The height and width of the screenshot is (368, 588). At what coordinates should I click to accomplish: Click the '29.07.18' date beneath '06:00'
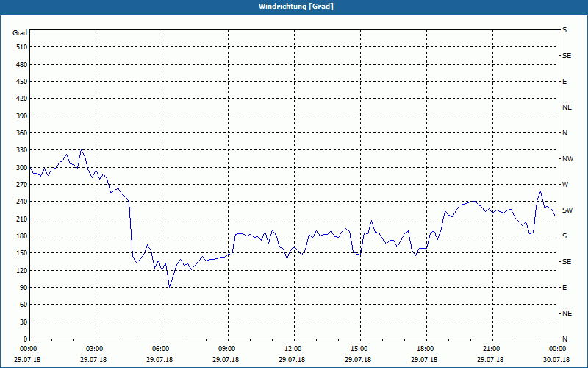coord(159,360)
